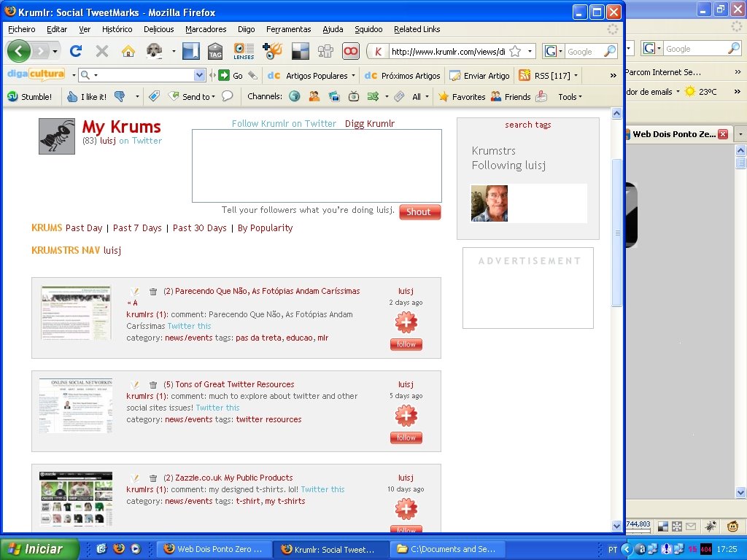Switch to Web Dois Ponto Zero taskbar window
This screenshot has height=560, width=747.
(214, 549)
